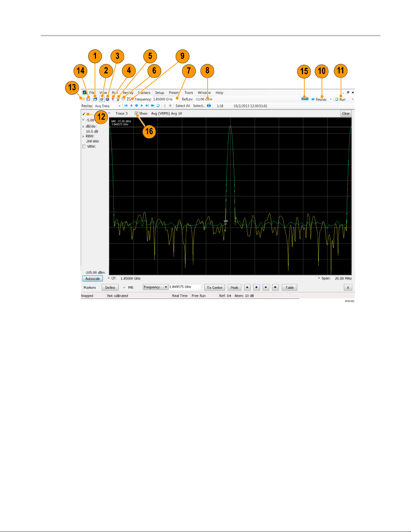Open the Run button dropdown arrow
The width and height of the screenshot is (411, 532).
point(353,99)
